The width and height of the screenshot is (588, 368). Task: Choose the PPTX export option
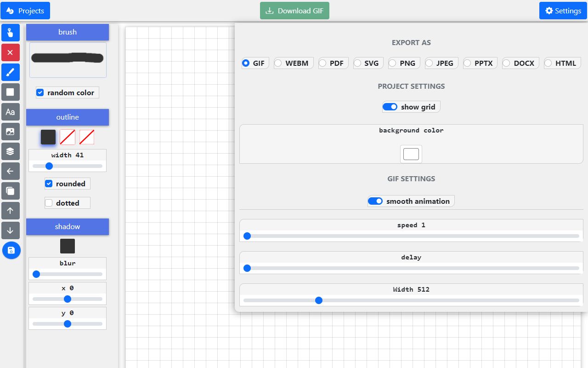pyautogui.click(x=467, y=63)
